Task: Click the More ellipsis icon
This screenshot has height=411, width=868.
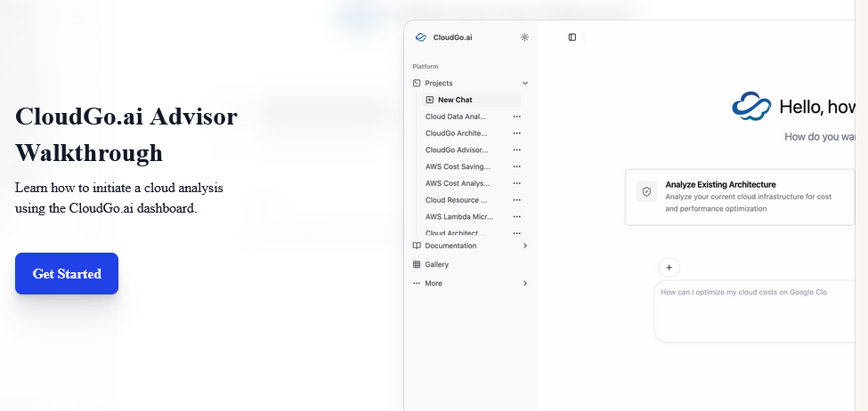Action: 417,283
